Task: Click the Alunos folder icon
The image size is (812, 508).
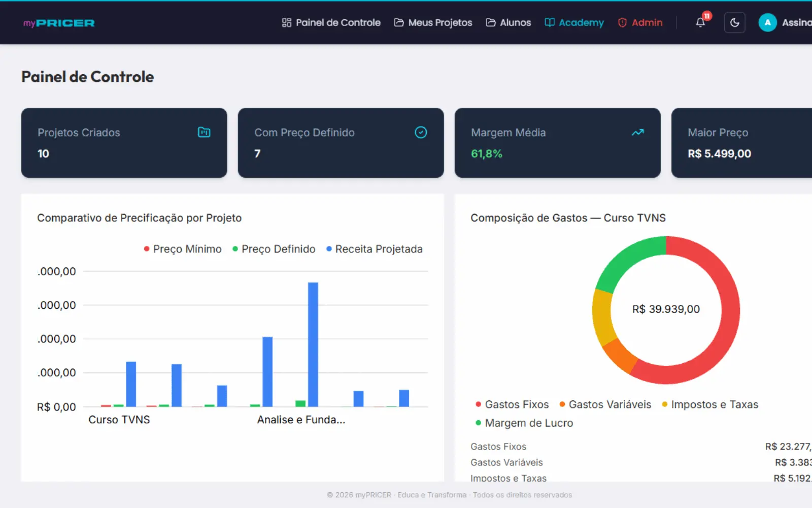Action: point(491,22)
